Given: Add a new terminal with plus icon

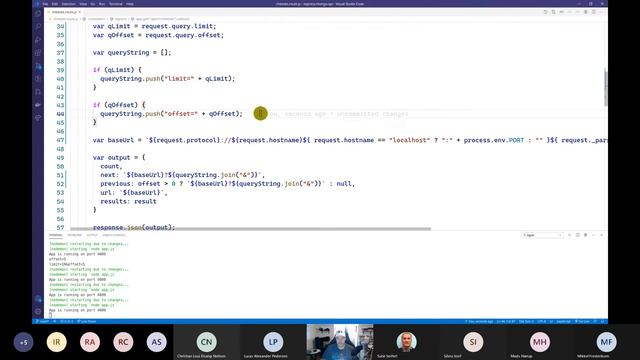Looking at the screenshot, I should tap(569, 235).
